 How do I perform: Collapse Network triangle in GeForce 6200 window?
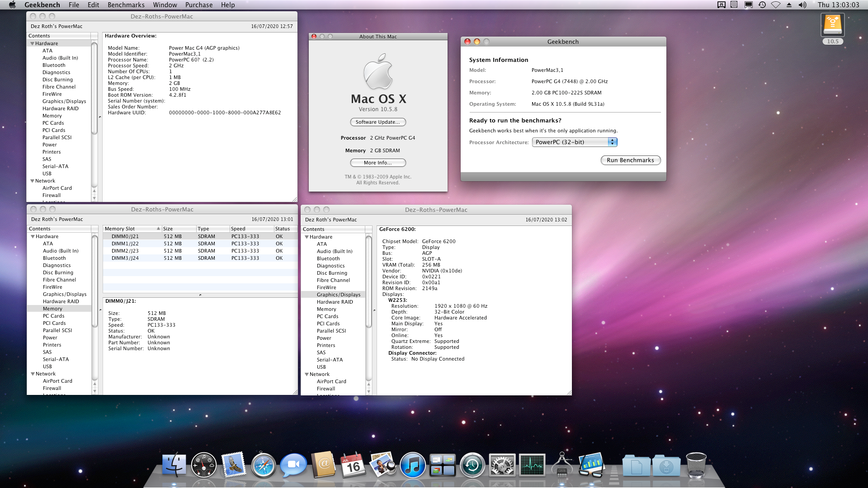307,375
